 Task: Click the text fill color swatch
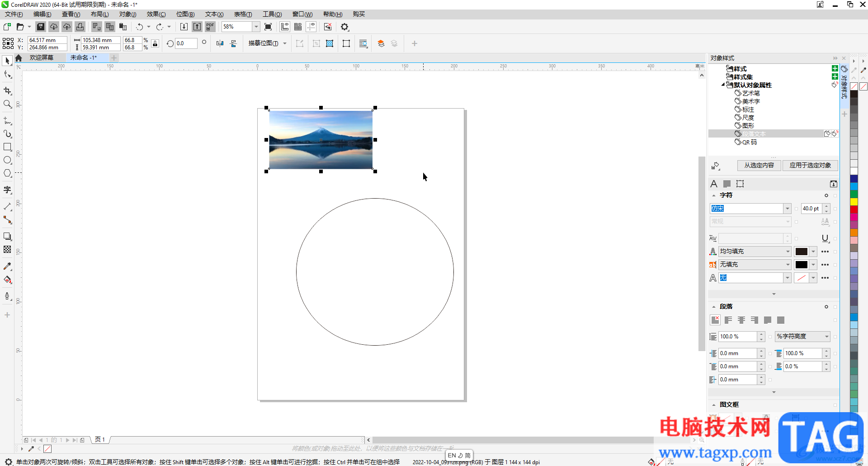802,252
